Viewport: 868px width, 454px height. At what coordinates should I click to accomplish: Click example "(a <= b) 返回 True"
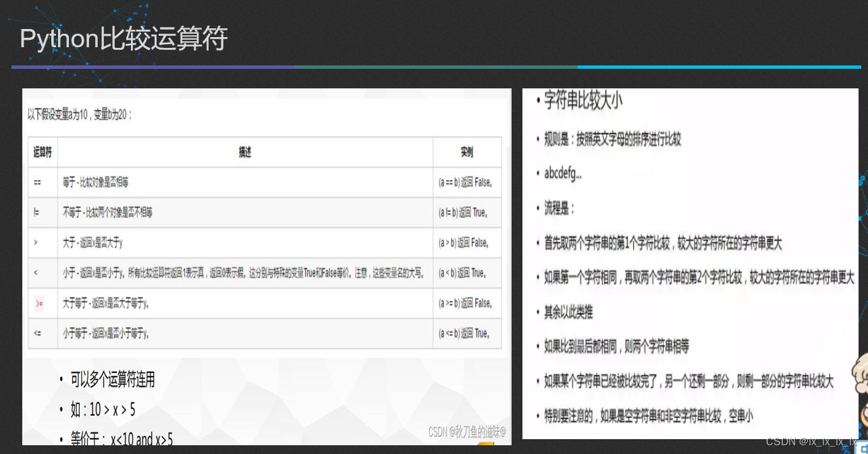[464, 333]
